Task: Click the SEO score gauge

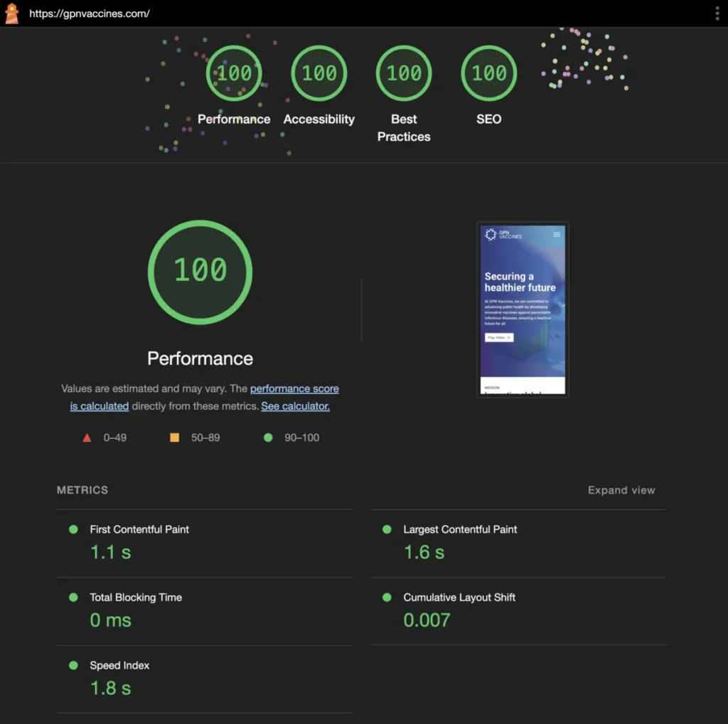Action: point(489,73)
